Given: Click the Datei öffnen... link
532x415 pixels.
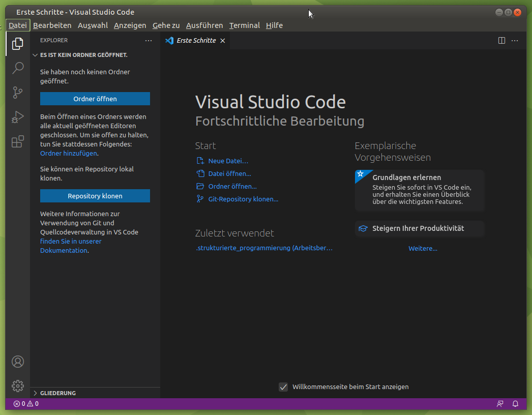Looking at the screenshot, I should click(x=230, y=174).
